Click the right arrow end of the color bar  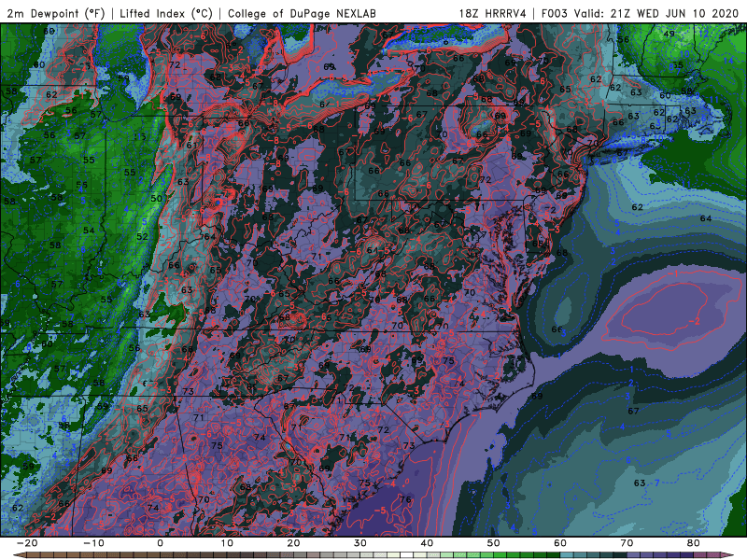point(729,555)
